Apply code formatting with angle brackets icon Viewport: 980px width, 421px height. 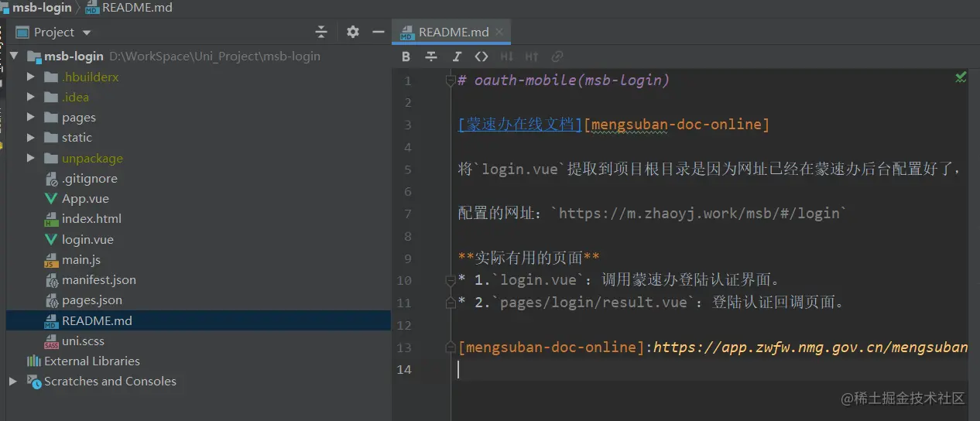[481, 56]
